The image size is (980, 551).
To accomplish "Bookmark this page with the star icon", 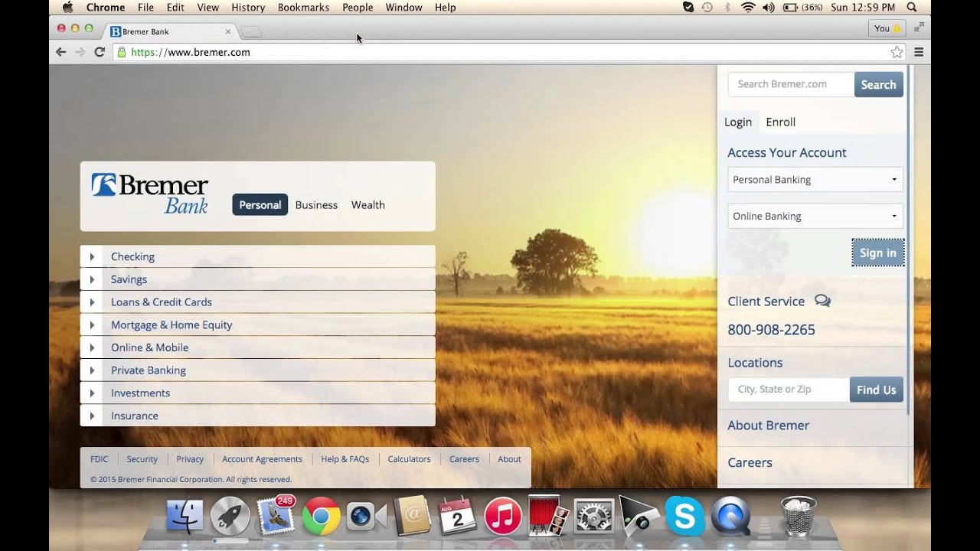I will click(897, 52).
